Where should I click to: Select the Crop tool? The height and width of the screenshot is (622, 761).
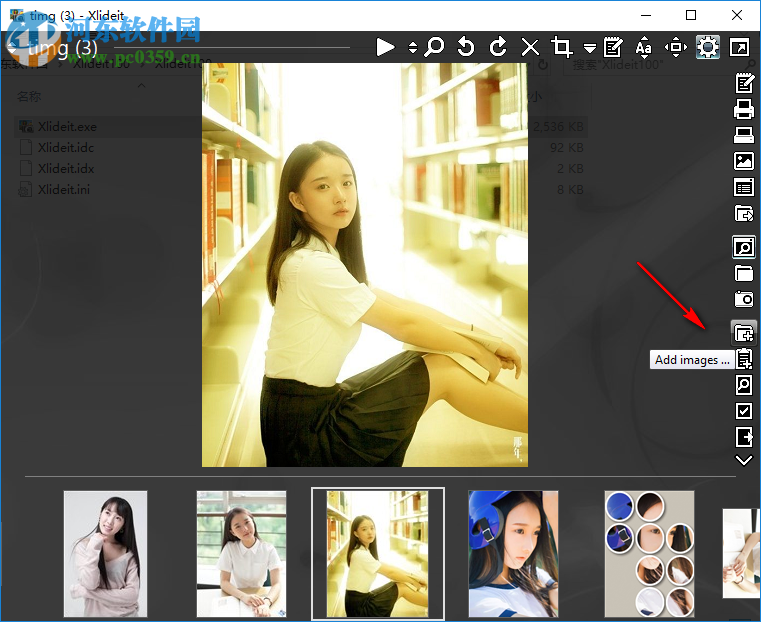click(x=562, y=47)
